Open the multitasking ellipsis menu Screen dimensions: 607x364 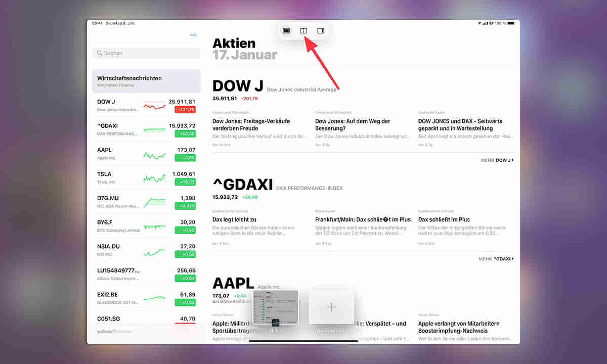[193, 35]
